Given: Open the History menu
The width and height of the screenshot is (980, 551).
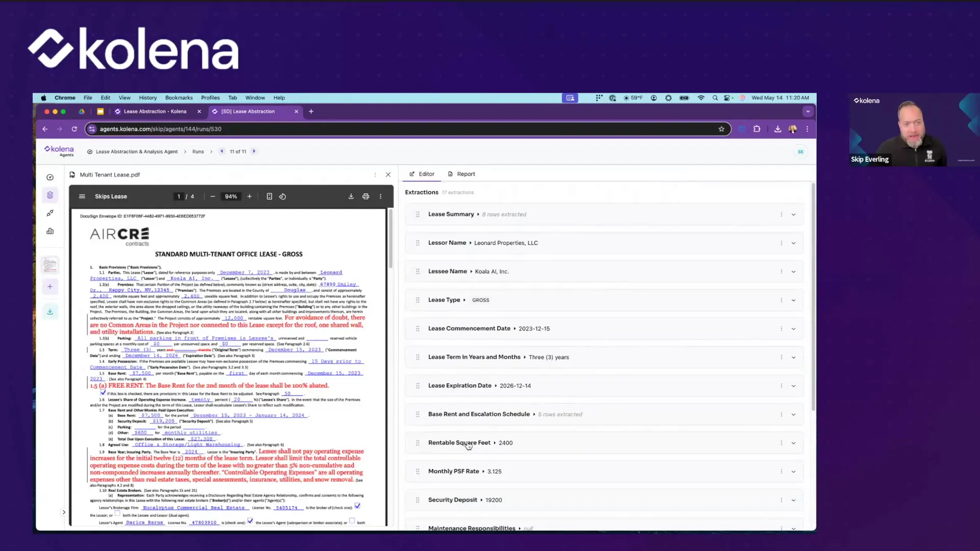Looking at the screenshot, I should [x=148, y=98].
